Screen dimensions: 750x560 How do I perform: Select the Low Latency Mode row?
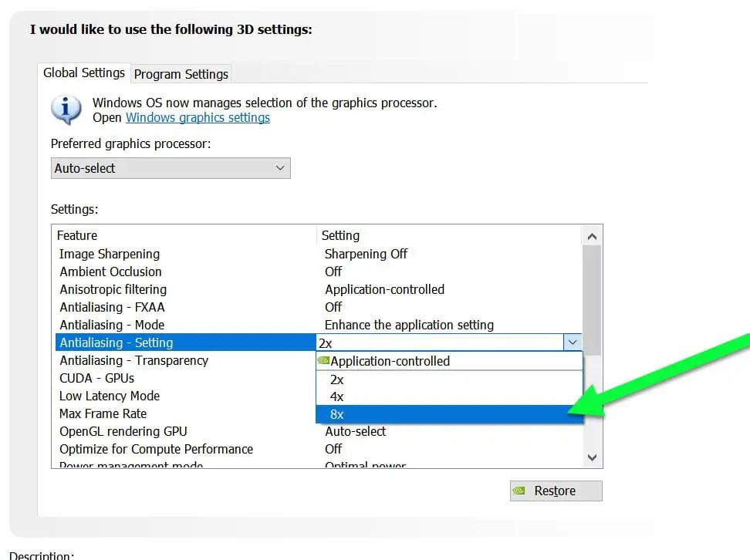(x=186, y=396)
